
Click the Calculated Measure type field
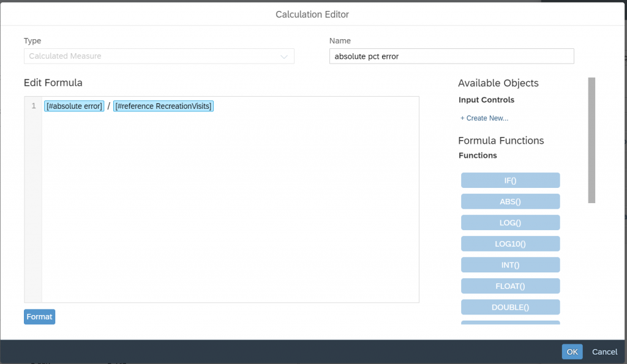point(159,56)
